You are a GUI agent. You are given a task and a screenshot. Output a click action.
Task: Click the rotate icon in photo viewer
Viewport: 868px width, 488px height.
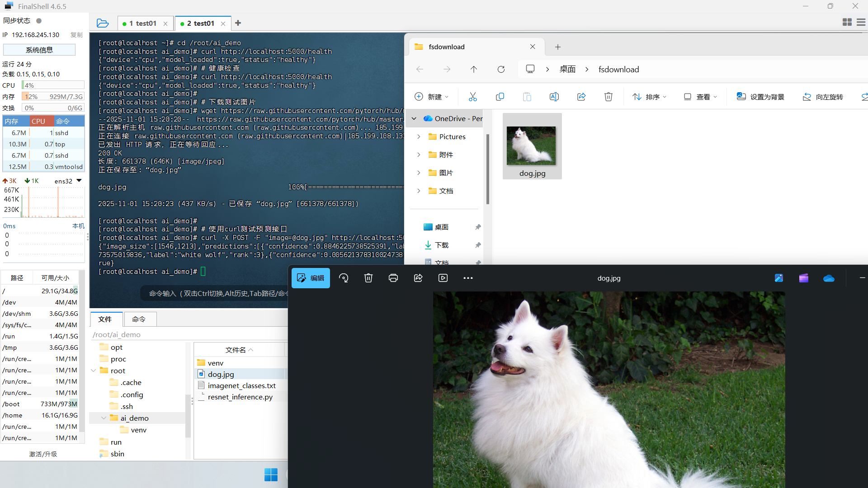344,278
